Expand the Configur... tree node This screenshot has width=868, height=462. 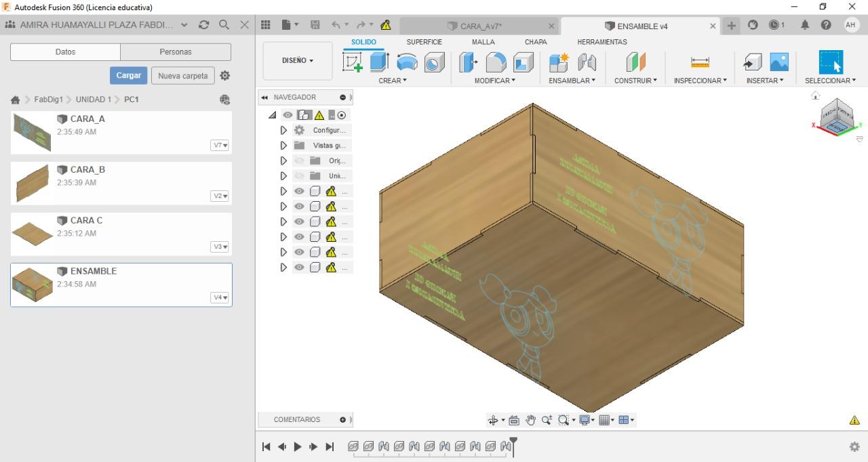(x=283, y=130)
